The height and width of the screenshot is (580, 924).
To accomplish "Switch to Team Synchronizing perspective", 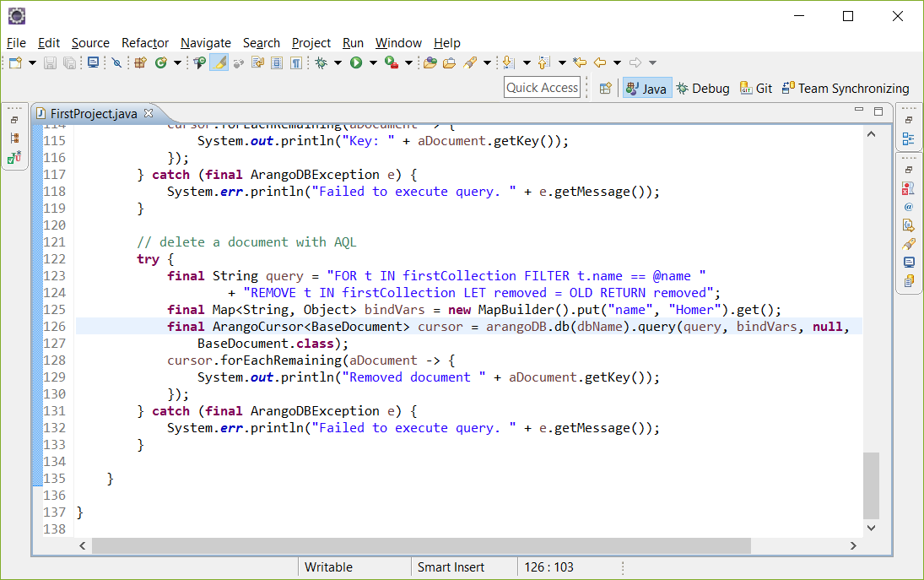I will (x=846, y=88).
